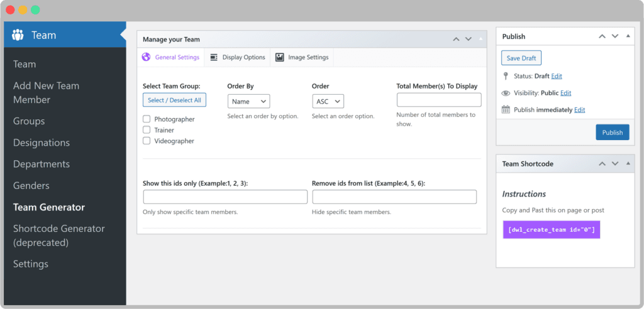This screenshot has height=309, width=644.
Task: Click the Team people icon in sidebar header
Action: pos(18,35)
